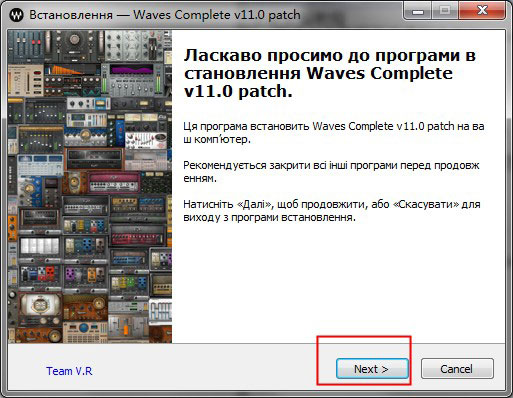This screenshot has width=513, height=398.
Task: Click the Waves logo in title bar
Action: click(x=16, y=15)
